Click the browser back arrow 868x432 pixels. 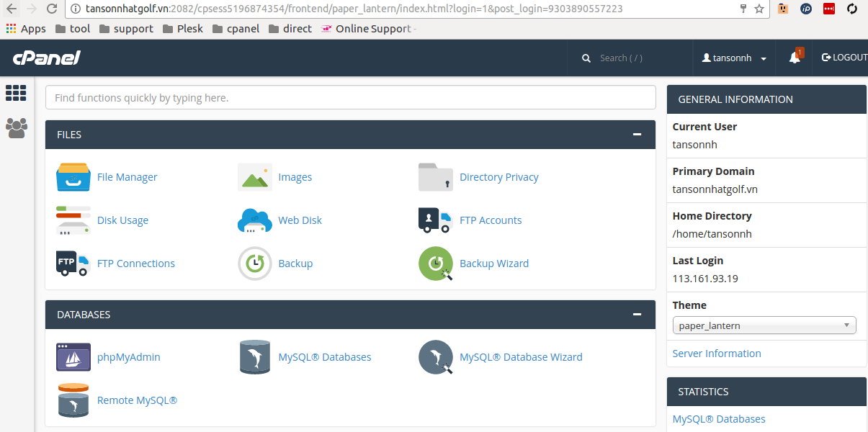coord(12,9)
